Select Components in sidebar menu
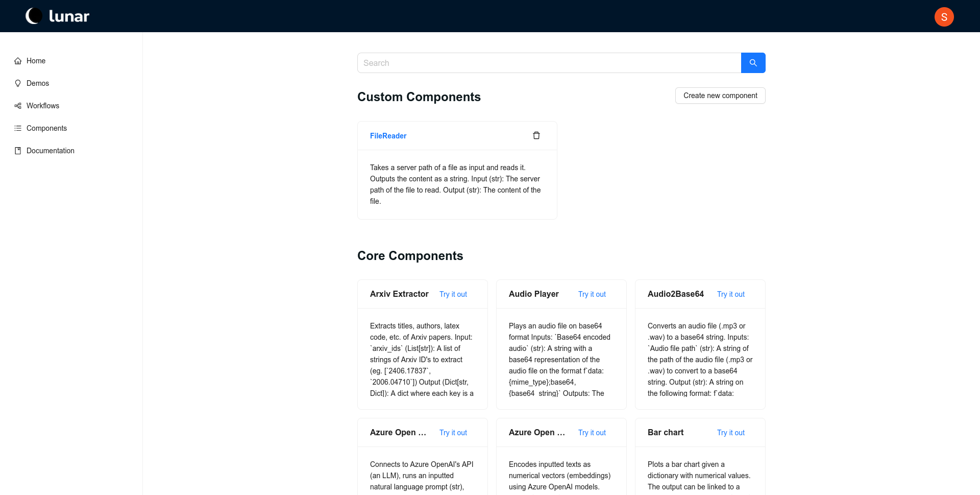This screenshot has width=980, height=495. 46,128
